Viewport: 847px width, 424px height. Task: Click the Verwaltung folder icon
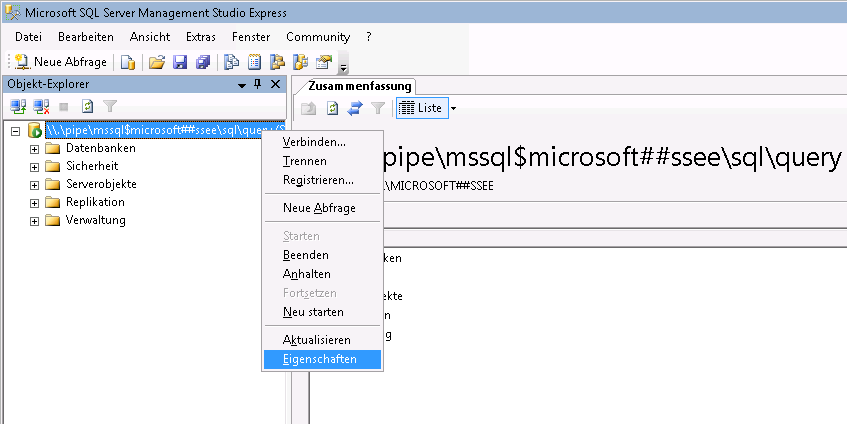tap(52, 221)
